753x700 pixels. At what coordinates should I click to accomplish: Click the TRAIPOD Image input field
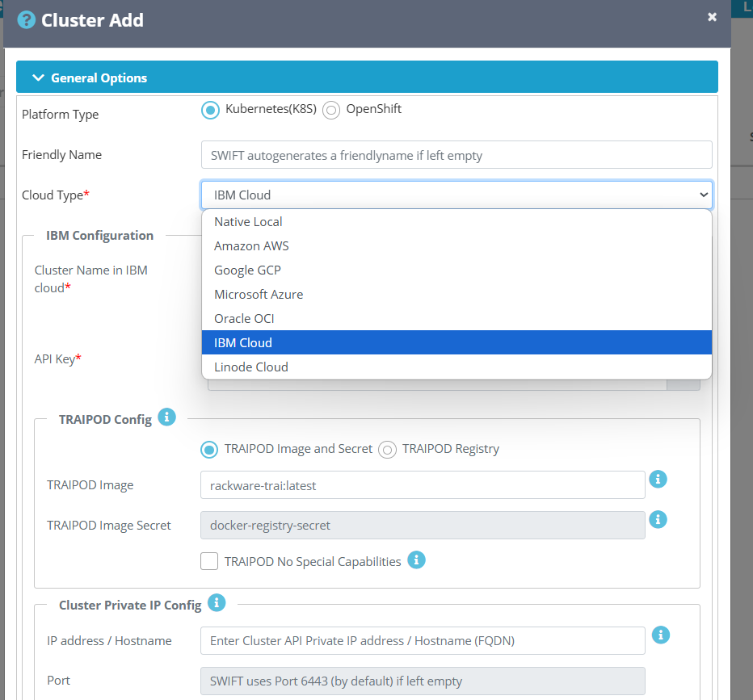coord(423,485)
